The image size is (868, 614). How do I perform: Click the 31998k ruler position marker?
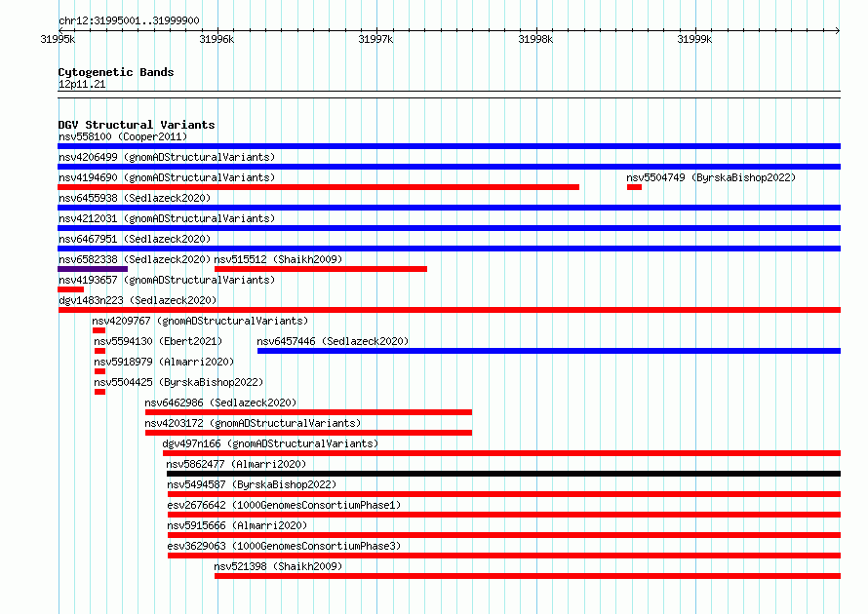click(x=535, y=39)
